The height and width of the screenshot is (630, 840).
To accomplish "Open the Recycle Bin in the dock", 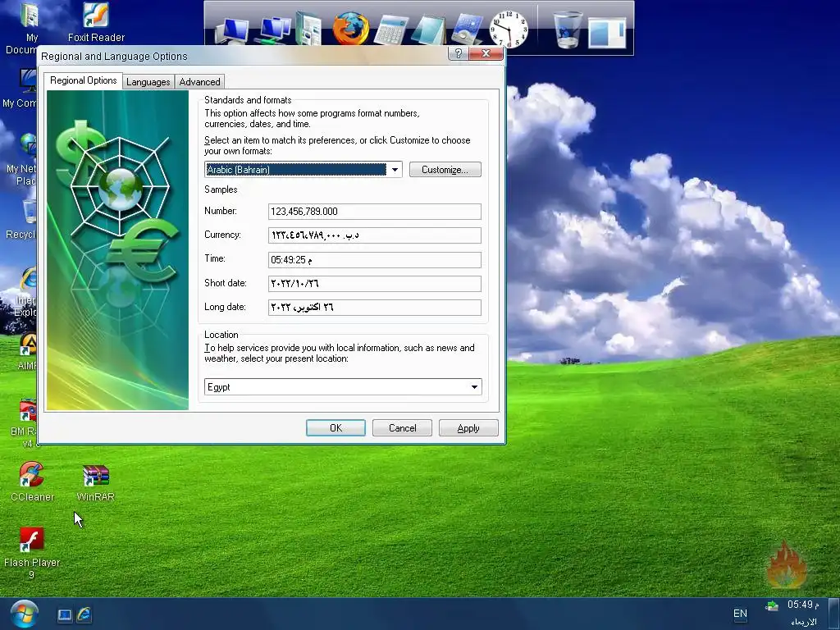I will (x=568, y=30).
